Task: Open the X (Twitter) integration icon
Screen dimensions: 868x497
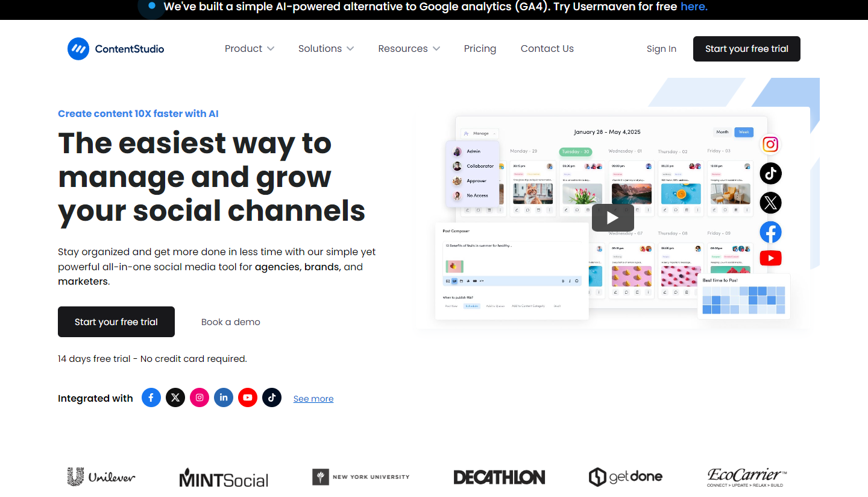Action: (x=175, y=397)
